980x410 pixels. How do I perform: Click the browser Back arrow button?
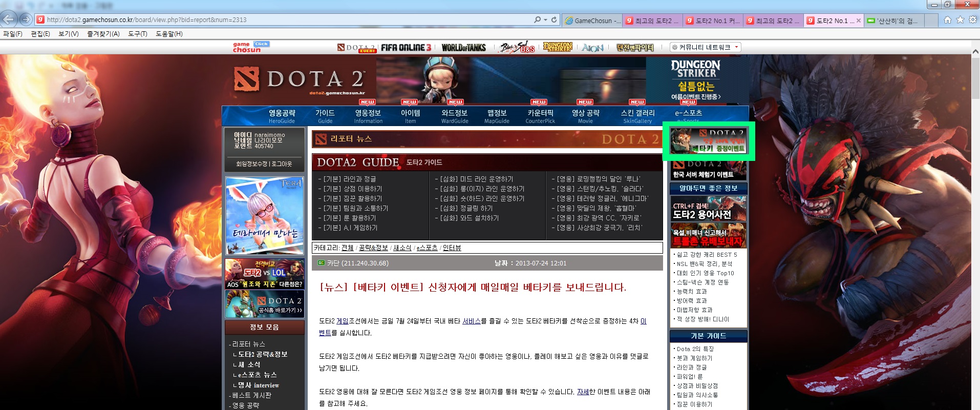tap(9, 19)
